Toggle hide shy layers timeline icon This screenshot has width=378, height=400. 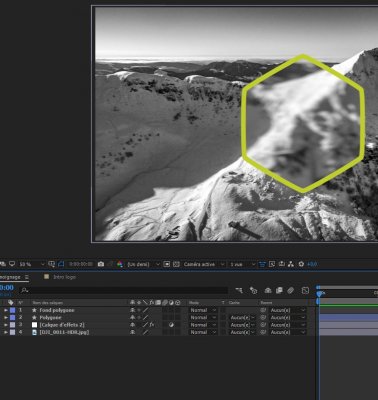pos(268,291)
